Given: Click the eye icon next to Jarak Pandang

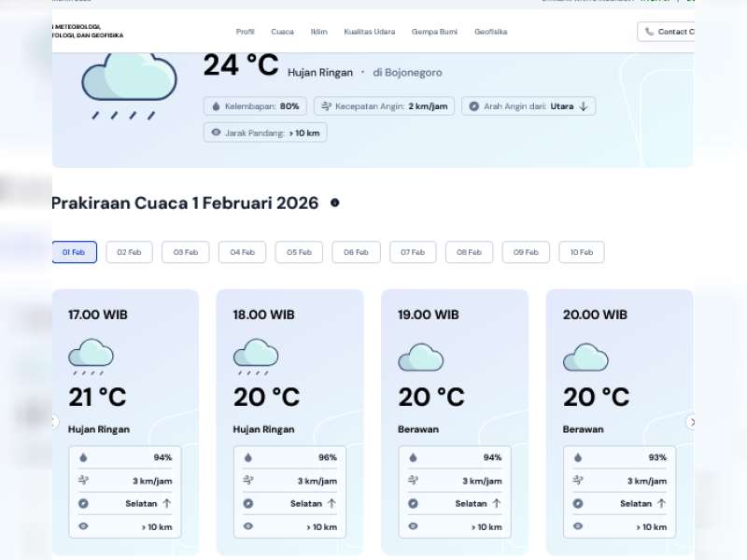Looking at the screenshot, I should coord(216,133).
